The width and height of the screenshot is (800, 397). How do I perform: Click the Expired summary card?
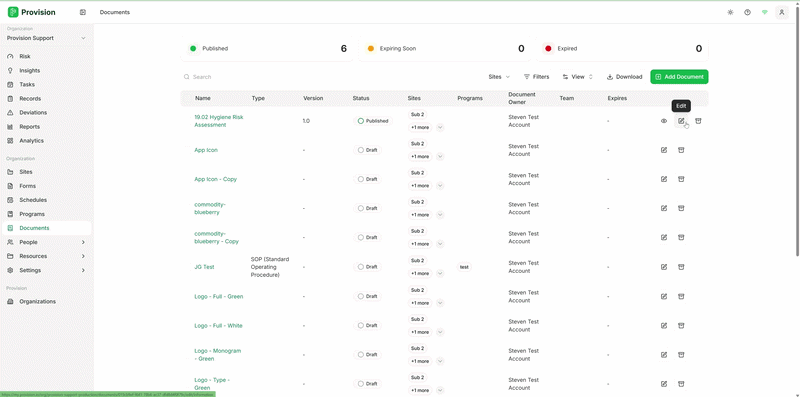click(x=622, y=48)
